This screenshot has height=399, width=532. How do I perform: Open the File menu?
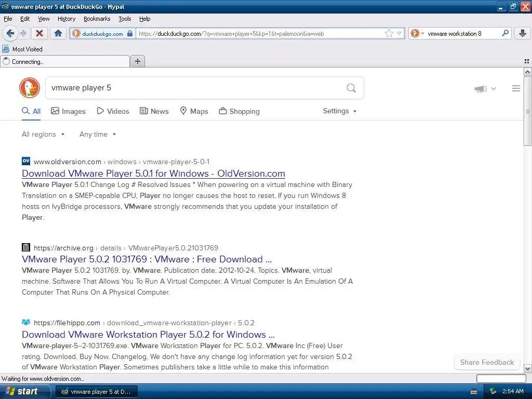point(8,19)
